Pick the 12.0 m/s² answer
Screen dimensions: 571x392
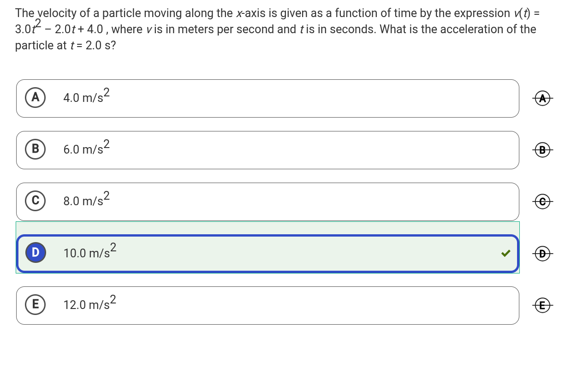click(x=89, y=303)
